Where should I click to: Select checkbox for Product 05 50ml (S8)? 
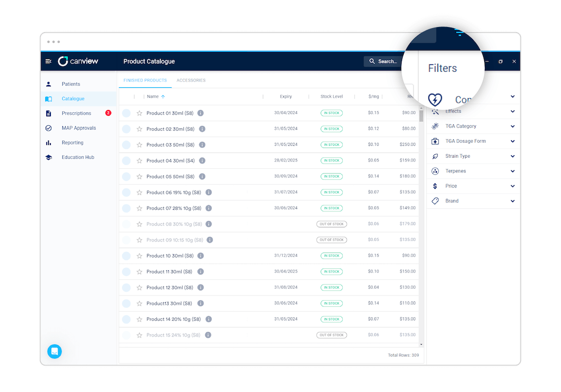126,177
